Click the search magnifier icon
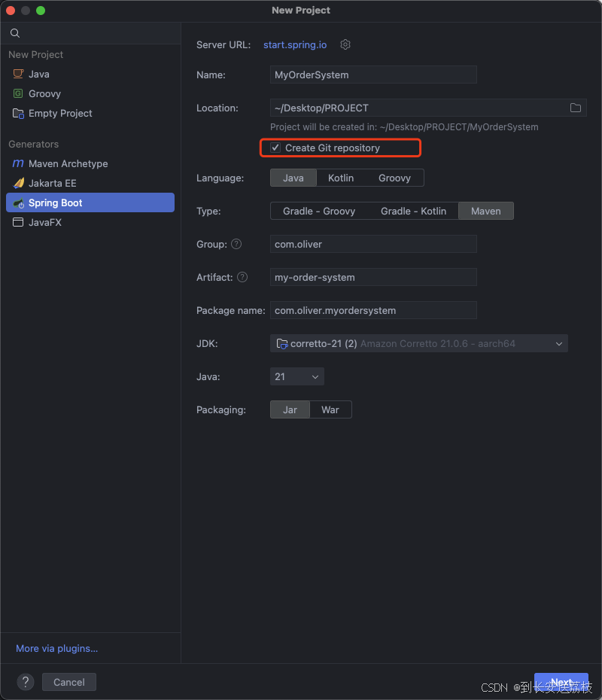Viewport: 602px width, 700px height. 15,33
